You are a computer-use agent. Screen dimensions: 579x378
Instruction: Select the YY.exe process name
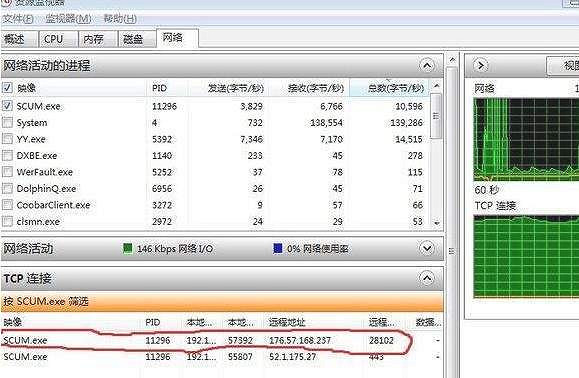point(31,139)
